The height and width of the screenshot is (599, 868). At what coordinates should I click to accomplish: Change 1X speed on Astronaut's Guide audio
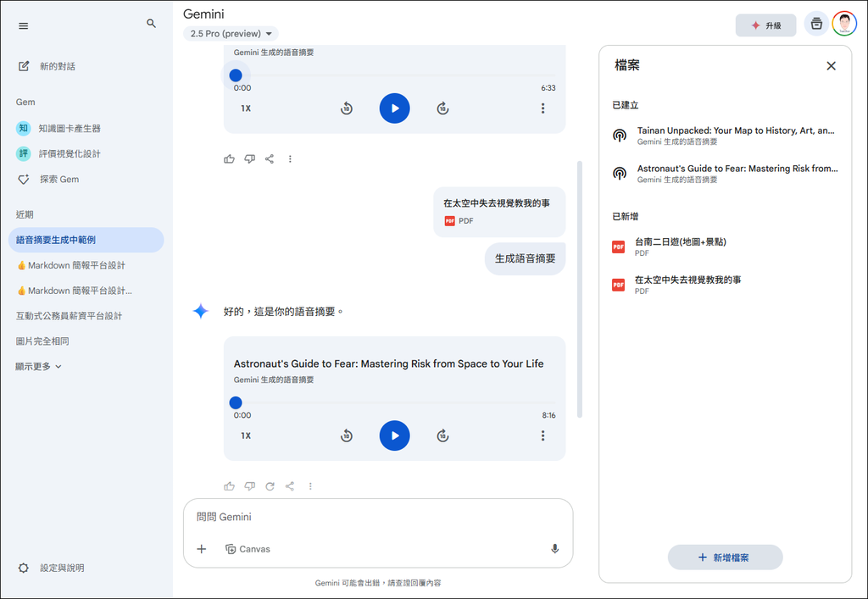click(246, 435)
